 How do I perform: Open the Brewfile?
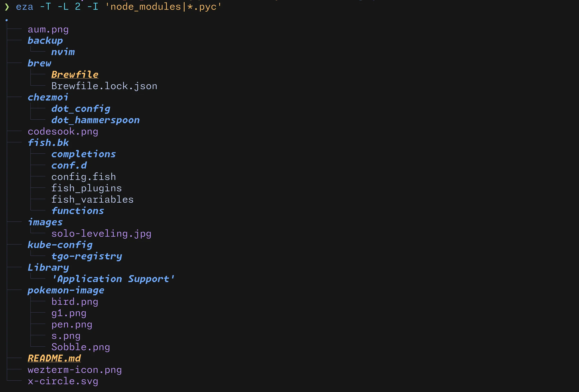75,74
